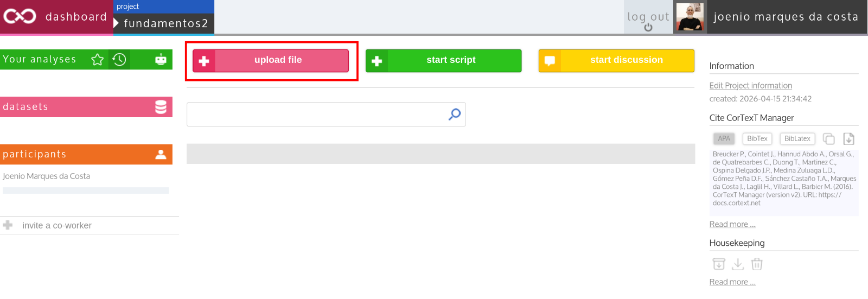Open the history clock icon in Your analyses
Image resolution: width=868 pixels, height=299 pixels.
[x=119, y=60]
